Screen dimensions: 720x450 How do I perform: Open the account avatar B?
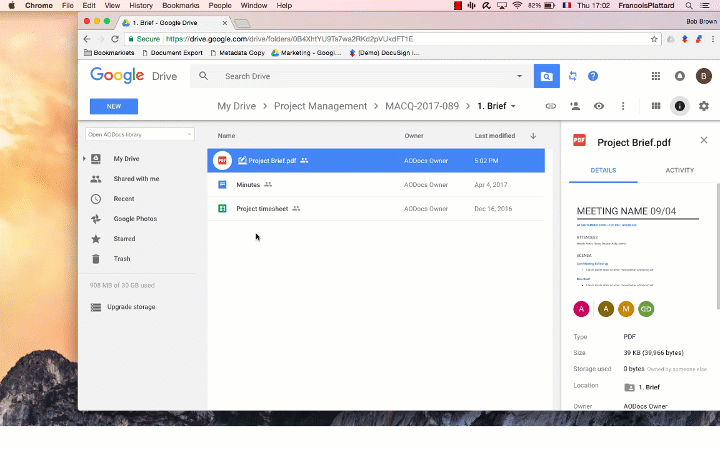[703, 76]
